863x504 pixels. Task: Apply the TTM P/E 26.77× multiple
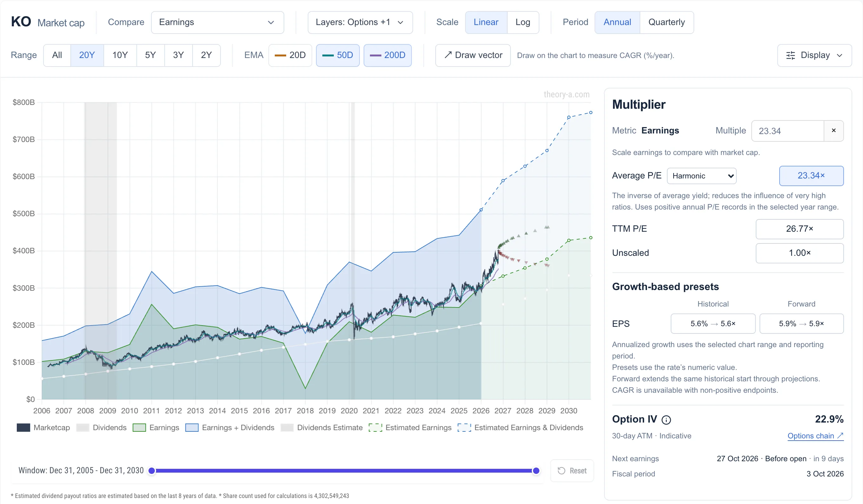(800, 229)
